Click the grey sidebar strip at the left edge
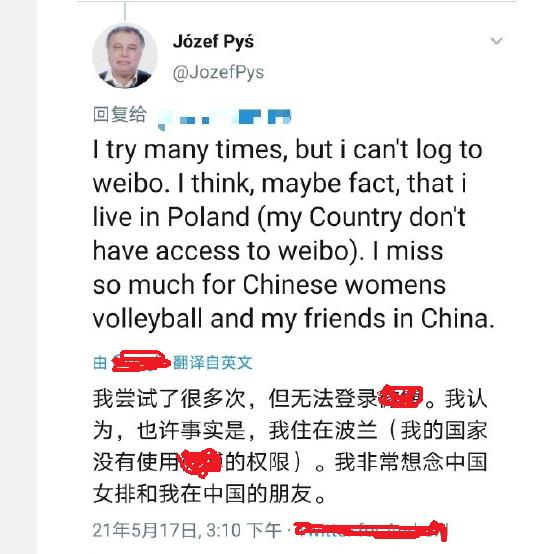The height and width of the screenshot is (554, 556). click(x=18, y=277)
